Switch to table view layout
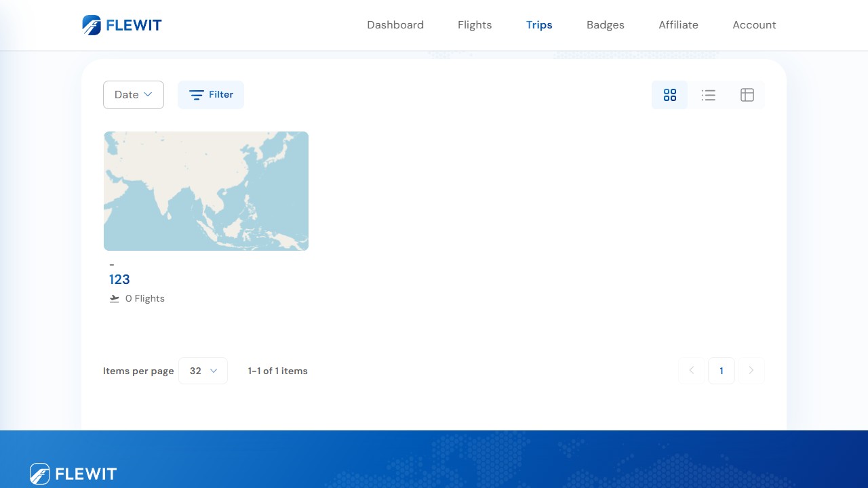 [x=747, y=95]
